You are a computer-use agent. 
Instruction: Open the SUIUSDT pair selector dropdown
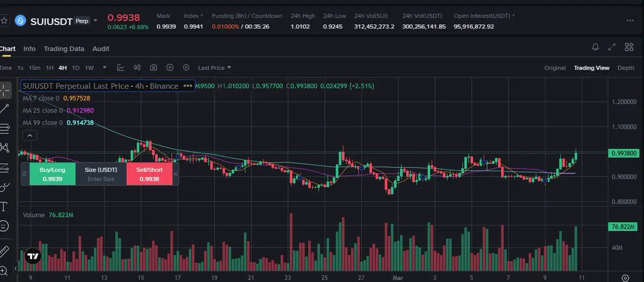click(x=96, y=20)
